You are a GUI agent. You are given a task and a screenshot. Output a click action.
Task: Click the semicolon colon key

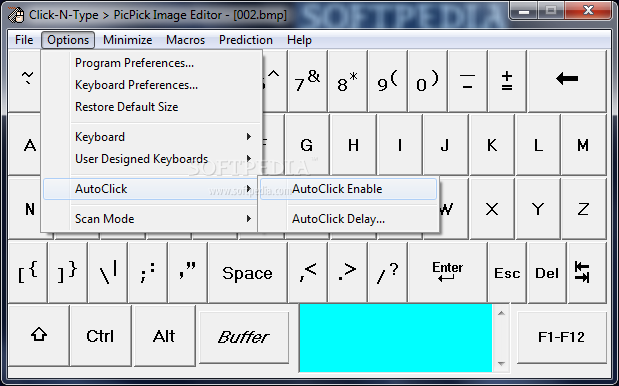(x=148, y=272)
